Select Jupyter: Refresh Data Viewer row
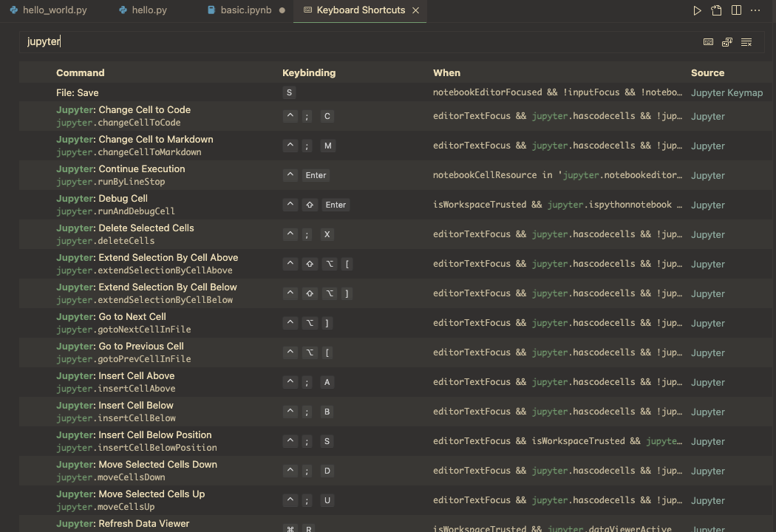The image size is (776, 532). [x=395, y=524]
